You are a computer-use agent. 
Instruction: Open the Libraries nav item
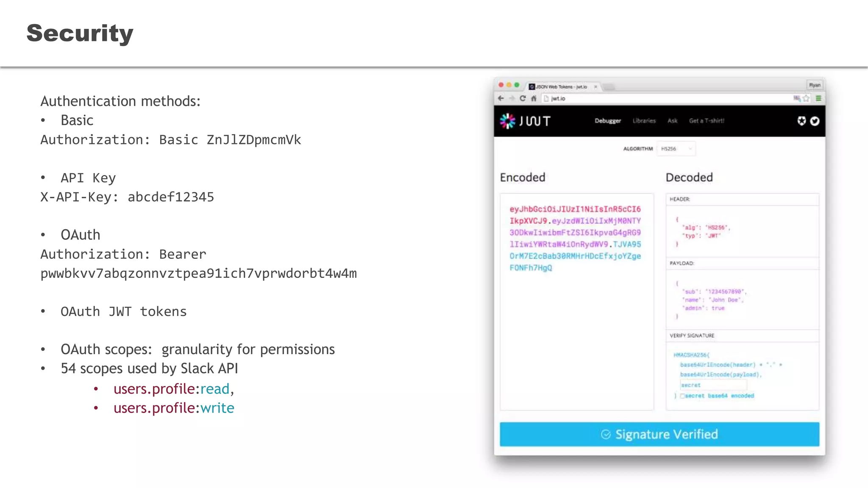tap(644, 121)
